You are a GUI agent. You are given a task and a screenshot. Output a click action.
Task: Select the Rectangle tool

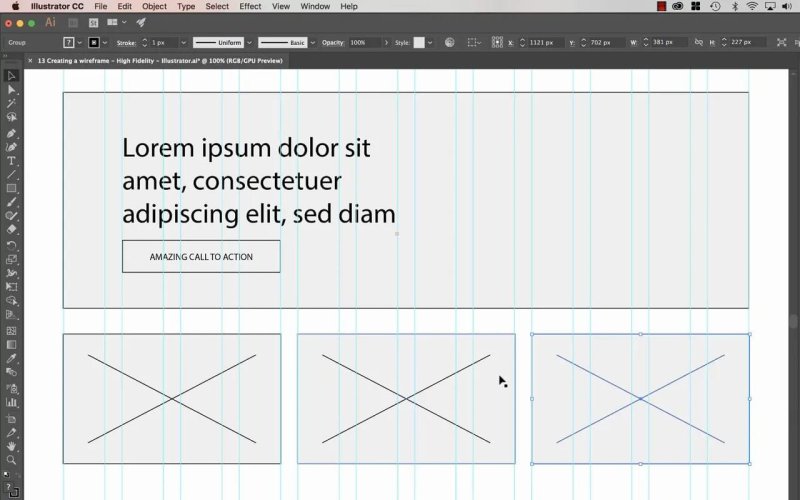(11, 188)
